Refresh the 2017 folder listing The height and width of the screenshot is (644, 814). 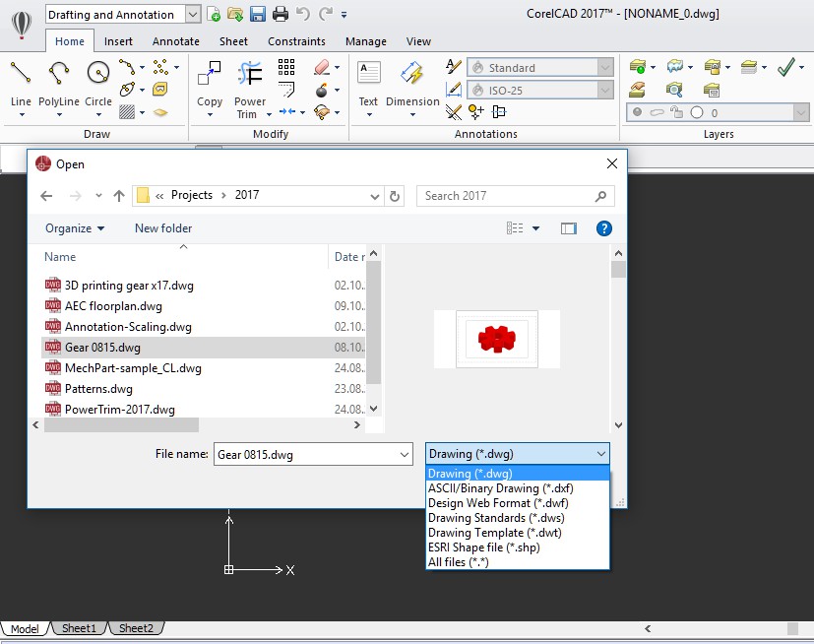pyautogui.click(x=395, y=196)
